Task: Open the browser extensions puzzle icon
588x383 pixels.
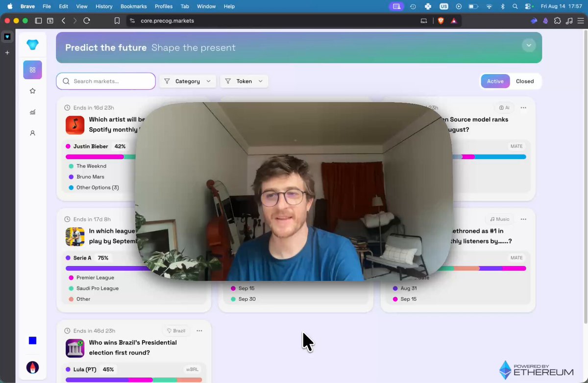Action: pos(558,21)
